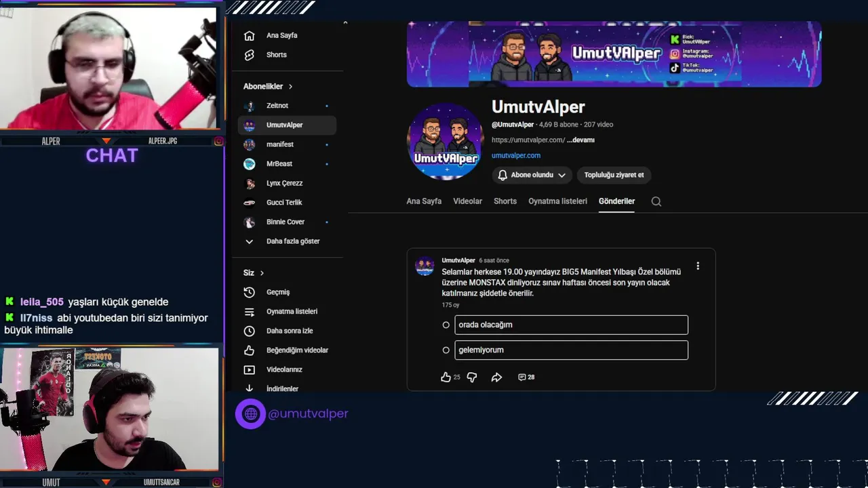Expand Abonelikler section chevron
The image size is (868, 488).
(x=290, y=87)
